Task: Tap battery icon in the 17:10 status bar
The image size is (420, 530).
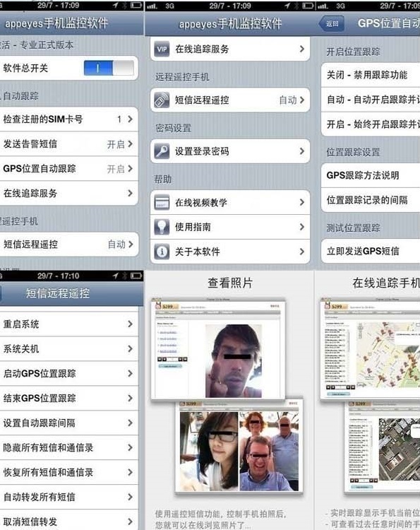Action: point(136,276)
